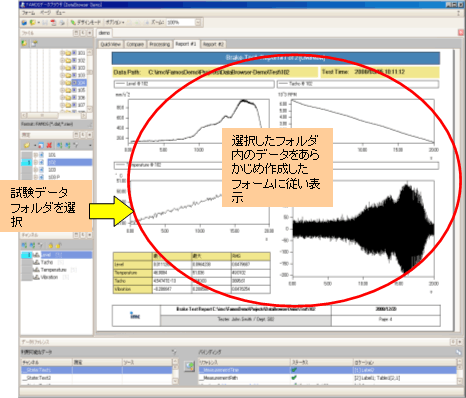
Task: Click the デザインモード button
Action: tap(86, 22)
